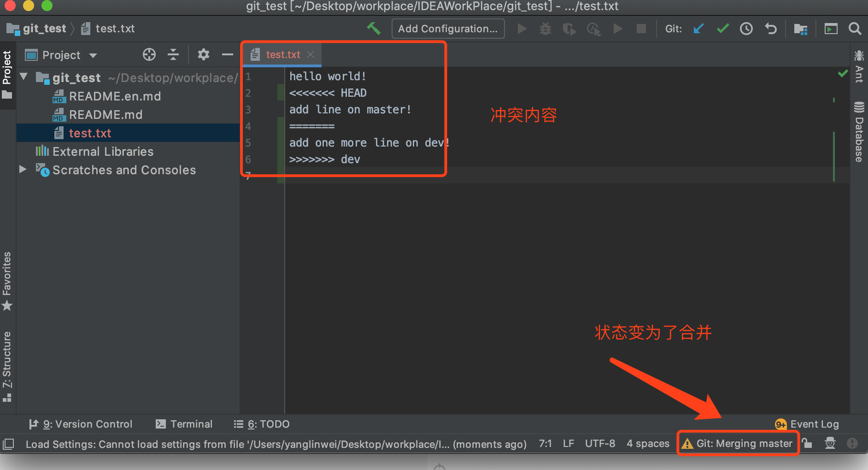The image size is (868, 470).
Task: Toggle read-only lock icon in status bar
Action: [807, 443]
